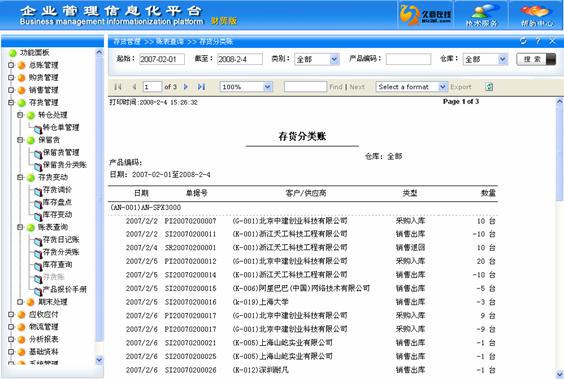Go to first report page icon
This screenshot has width=564, height=379.
(118, 87)
